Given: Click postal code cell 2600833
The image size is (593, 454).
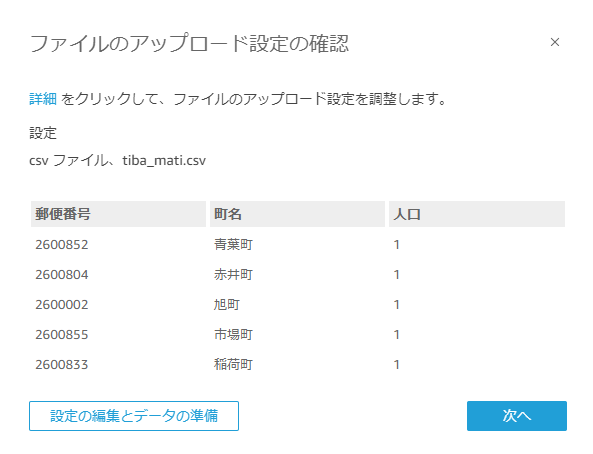Looking at the screenshot, I should pos(62,364).
